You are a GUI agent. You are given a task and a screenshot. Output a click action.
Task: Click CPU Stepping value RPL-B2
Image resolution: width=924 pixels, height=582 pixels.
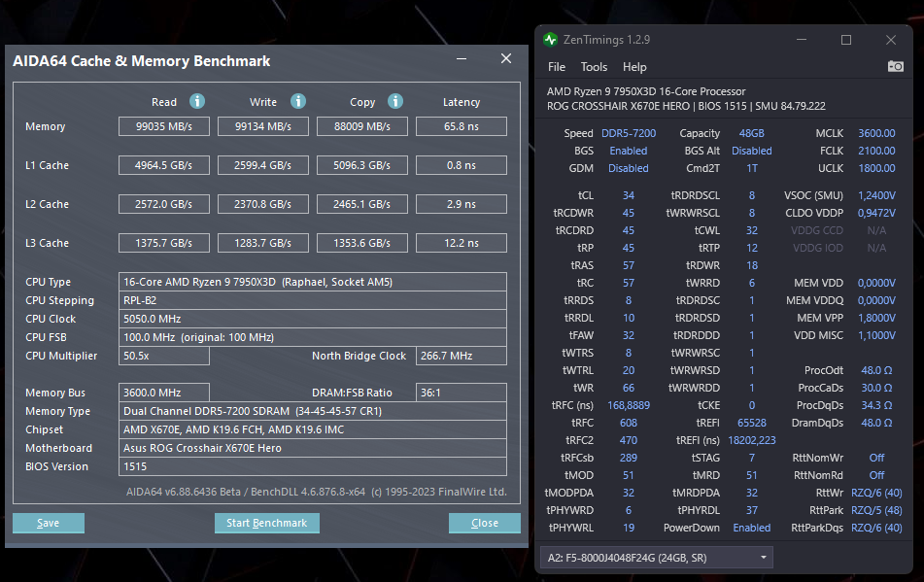pyautogui.click(x=312, y=300)
